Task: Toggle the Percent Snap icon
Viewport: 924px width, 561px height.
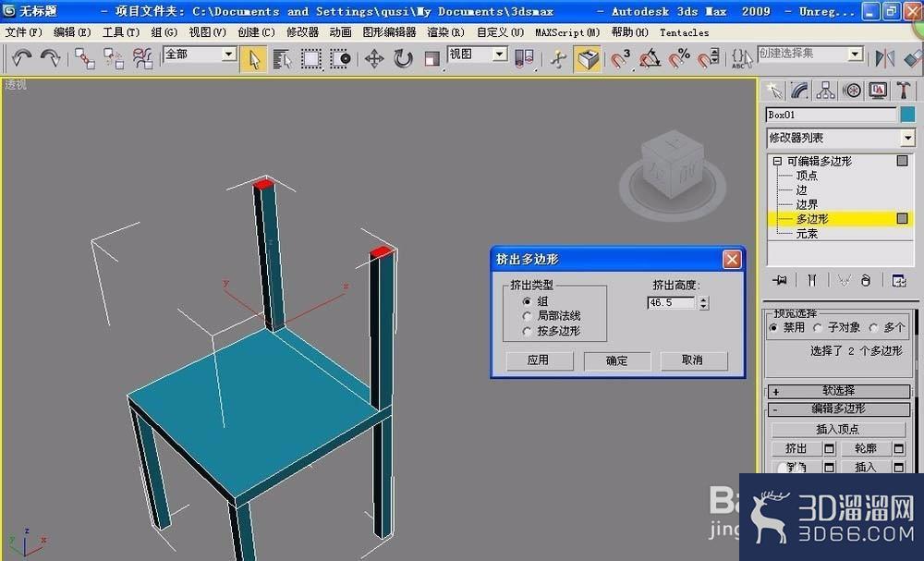Action: click(x=679, y=58)
